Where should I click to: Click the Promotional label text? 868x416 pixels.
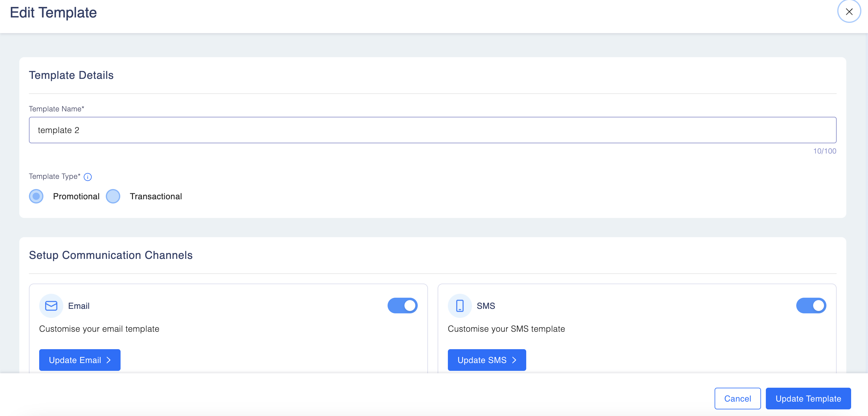coord(76,196)
